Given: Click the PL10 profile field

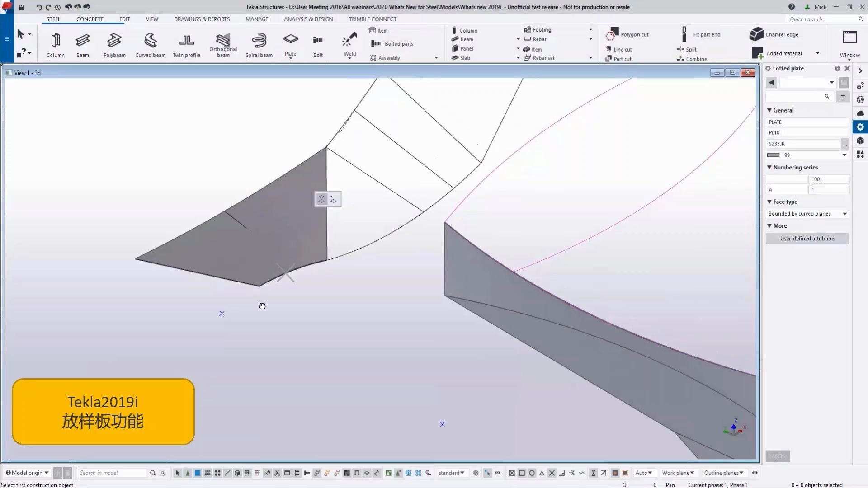Looking at the screenshot, I should [x=807, y=133].
